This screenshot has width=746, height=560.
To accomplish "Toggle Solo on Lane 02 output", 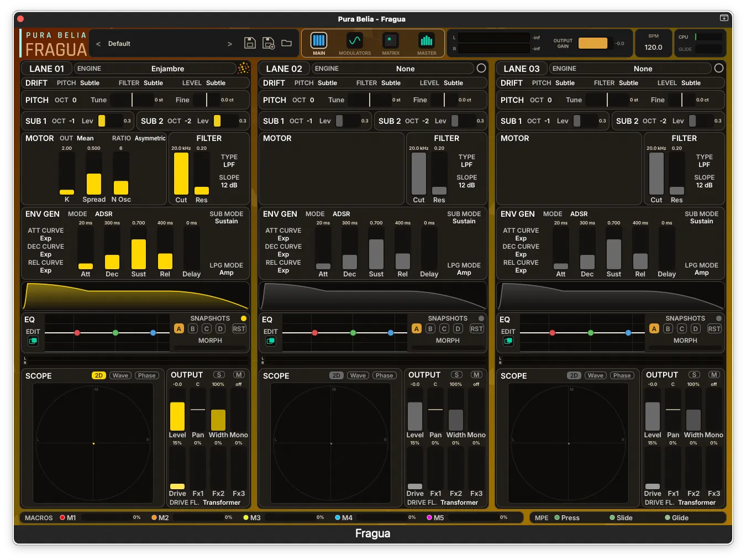I will tap(456, 375).
